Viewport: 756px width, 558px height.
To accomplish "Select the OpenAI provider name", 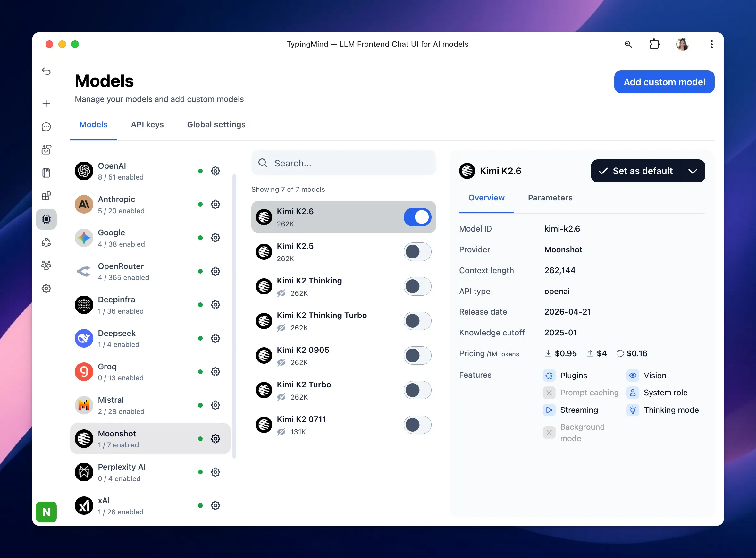I will 112,166.
